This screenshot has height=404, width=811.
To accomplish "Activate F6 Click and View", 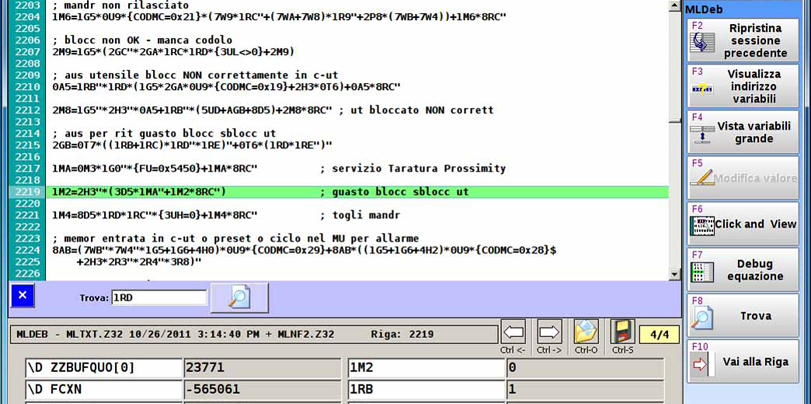I will point(743,223).
